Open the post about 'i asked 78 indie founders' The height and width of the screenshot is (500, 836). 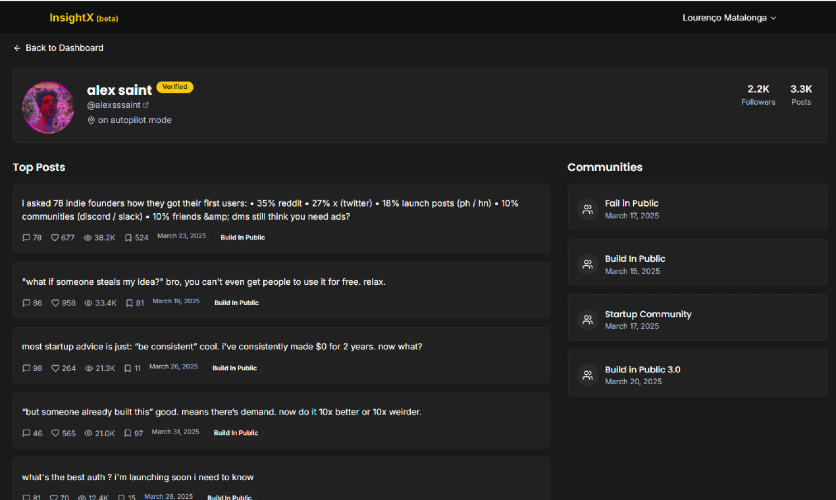[282, 219]
